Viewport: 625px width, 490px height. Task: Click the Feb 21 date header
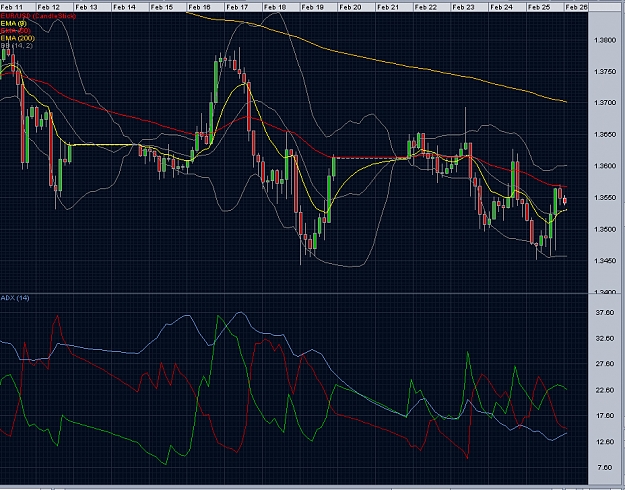[x=388, y=7]
